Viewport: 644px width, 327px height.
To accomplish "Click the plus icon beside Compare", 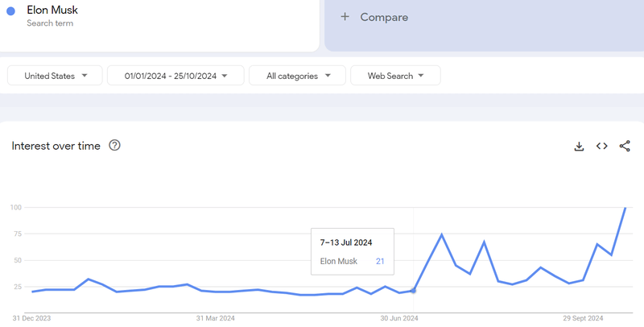I will 345,17.
